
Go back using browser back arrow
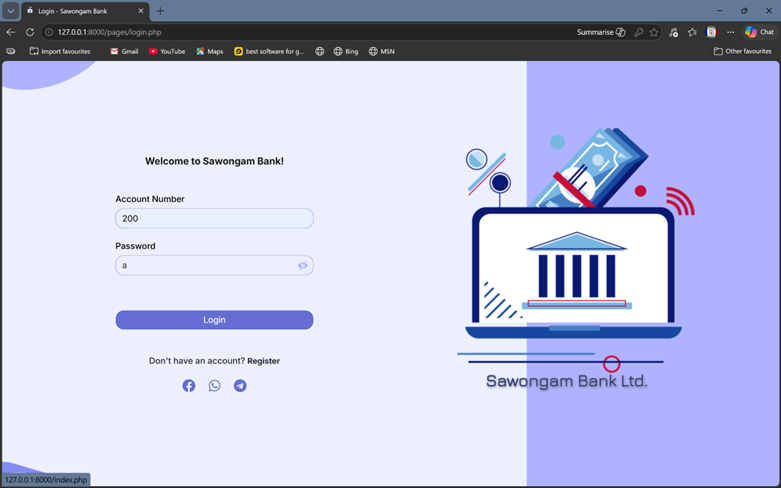[10, 32]
